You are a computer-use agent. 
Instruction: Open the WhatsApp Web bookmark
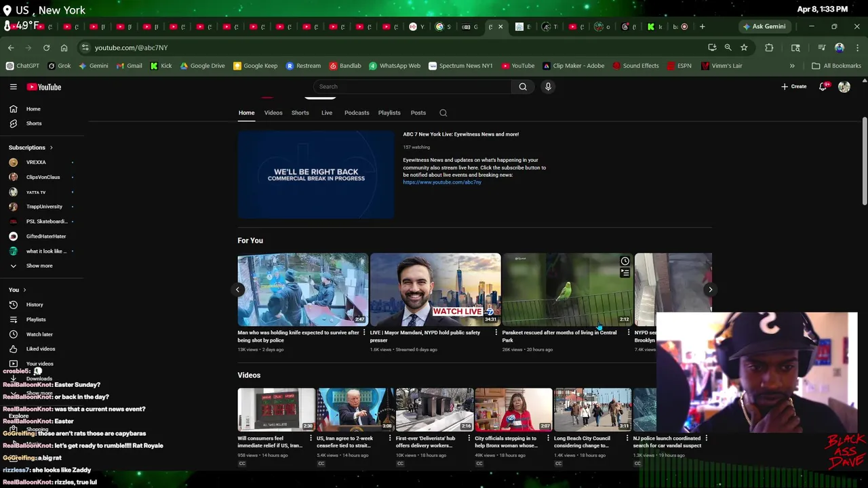click(x=395, y=66)
